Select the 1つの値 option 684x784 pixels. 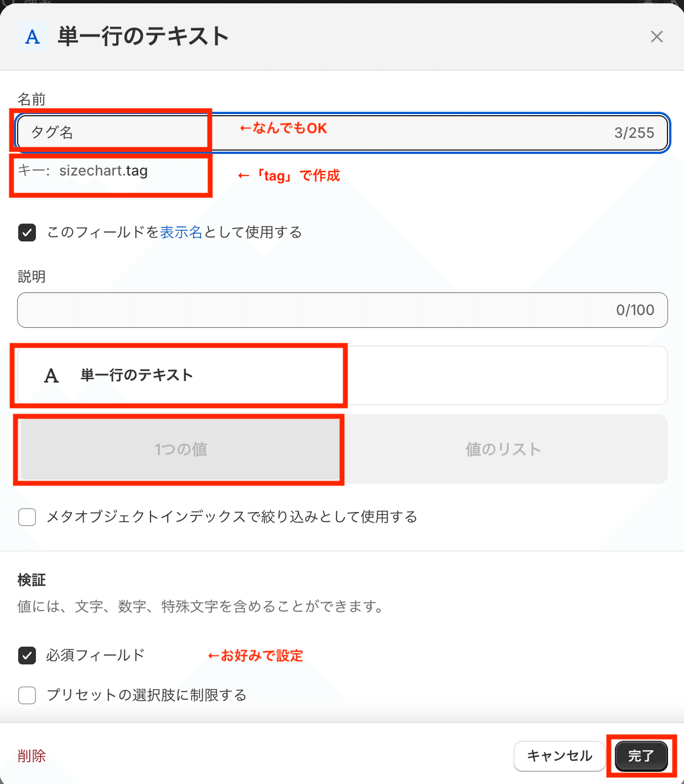[x=181, y=449]
